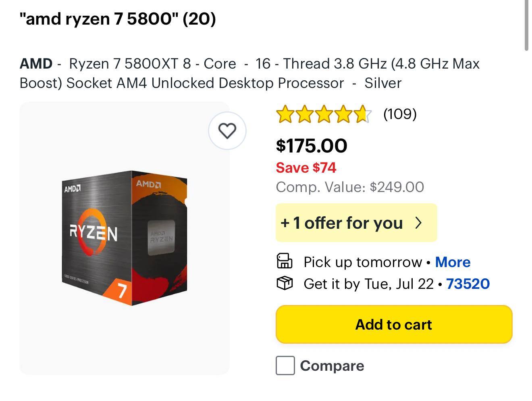
Task: Click the five-star rating icons
Action: 323,114
